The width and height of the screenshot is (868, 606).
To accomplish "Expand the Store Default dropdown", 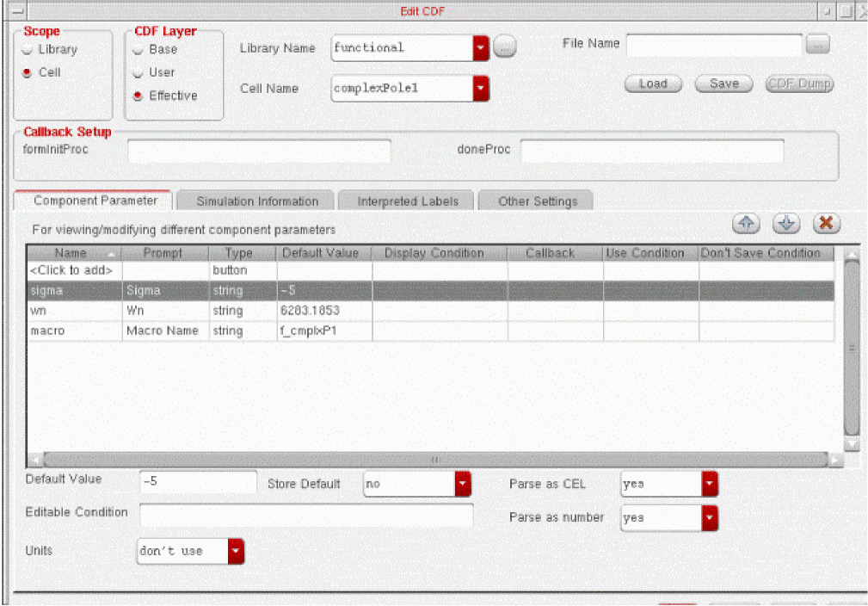I will pyautogui.click(x=464, y=485).
